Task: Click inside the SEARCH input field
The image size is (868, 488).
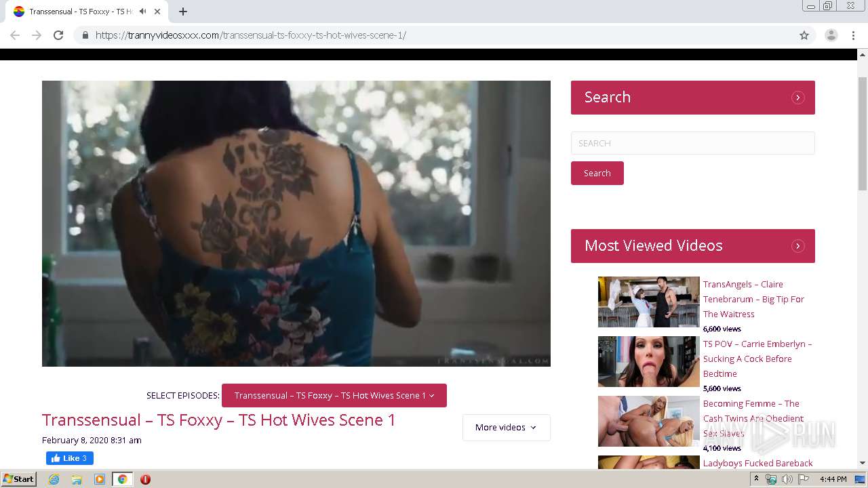Action: click(692, 143)
